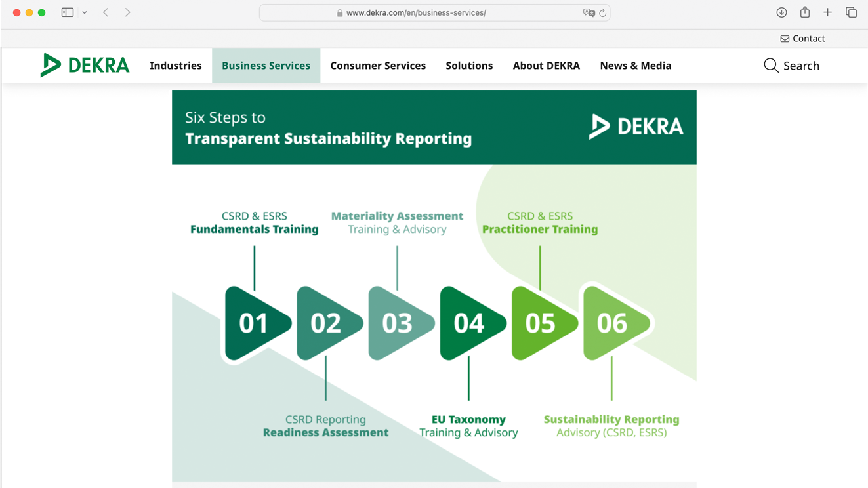Click the translate icon in address bar
The width and height of the screenshot is (868, 488).
coord(589,12)
